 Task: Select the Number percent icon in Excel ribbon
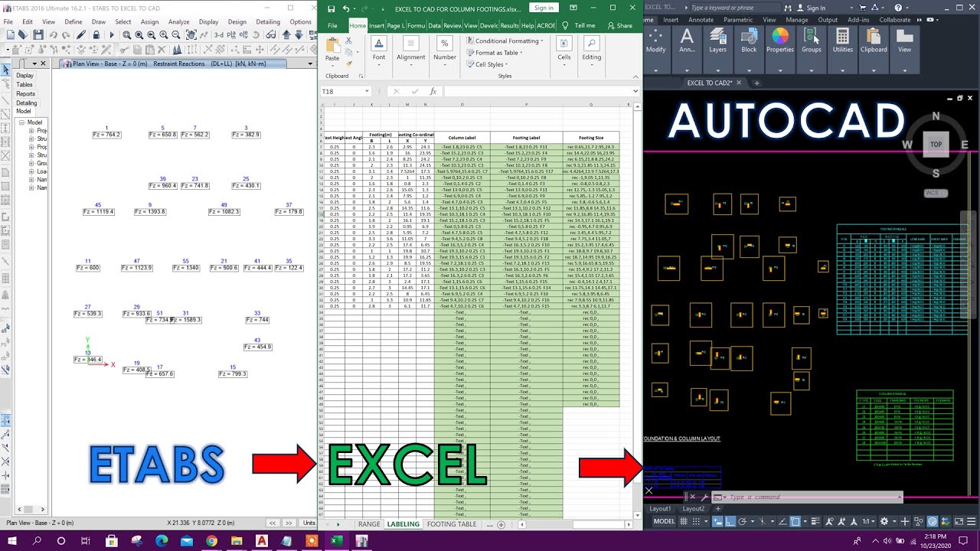tap(444, 42)
